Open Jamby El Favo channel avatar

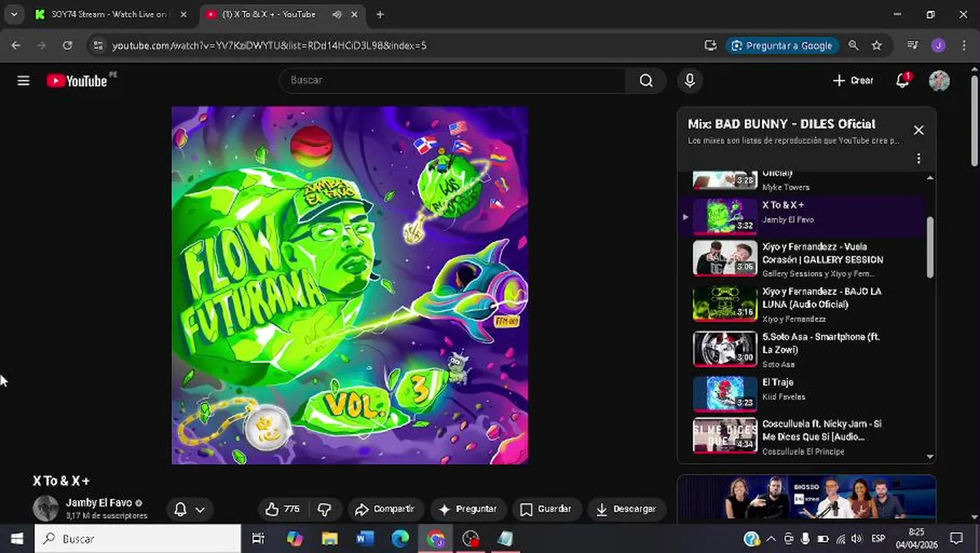[45, 508]
